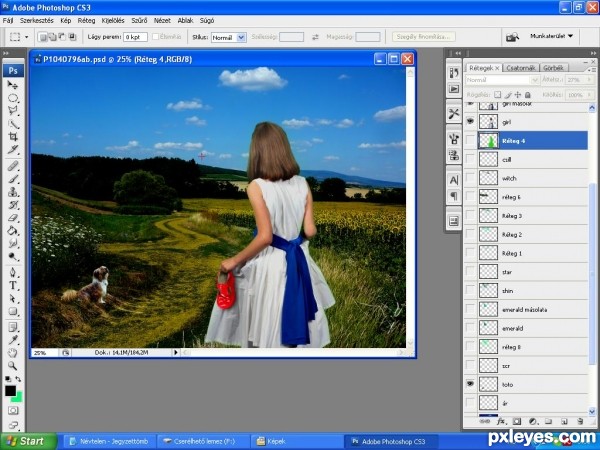Open the Stílus dropdown set to Normál
Viewport: 600px width, 450px height.
(x=228, y=37)
